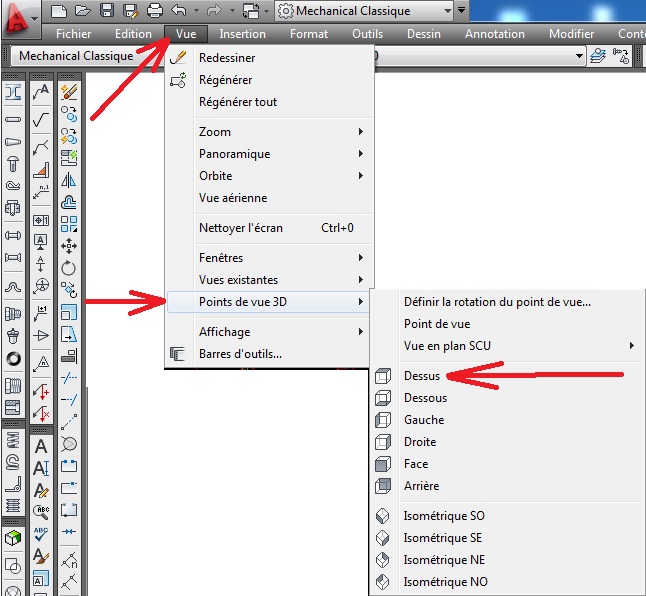Image resolution: width=646 pixels, height=596 pixels.
Task: Undo the last action
Action: (x=179, y=11)
